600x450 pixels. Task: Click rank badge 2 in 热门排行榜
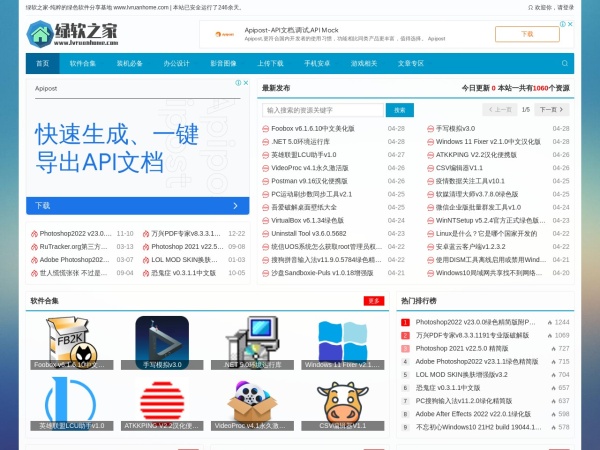(x=405, y=335)
